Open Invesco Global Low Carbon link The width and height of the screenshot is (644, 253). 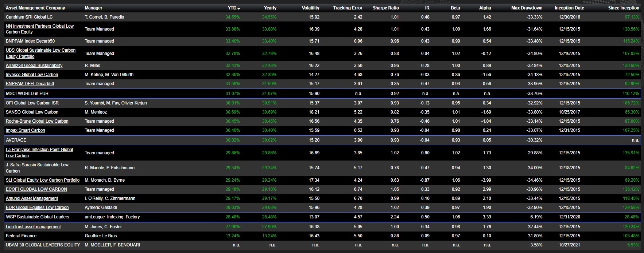click(32, 75)
